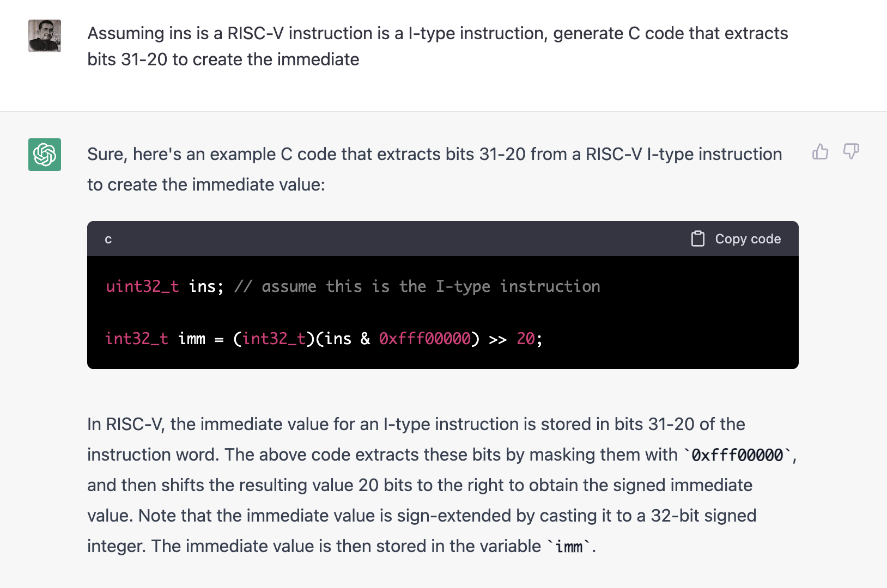887x588 pixels.
Task: Click the (int32_t) cast in the code
Action: point(274,339)
